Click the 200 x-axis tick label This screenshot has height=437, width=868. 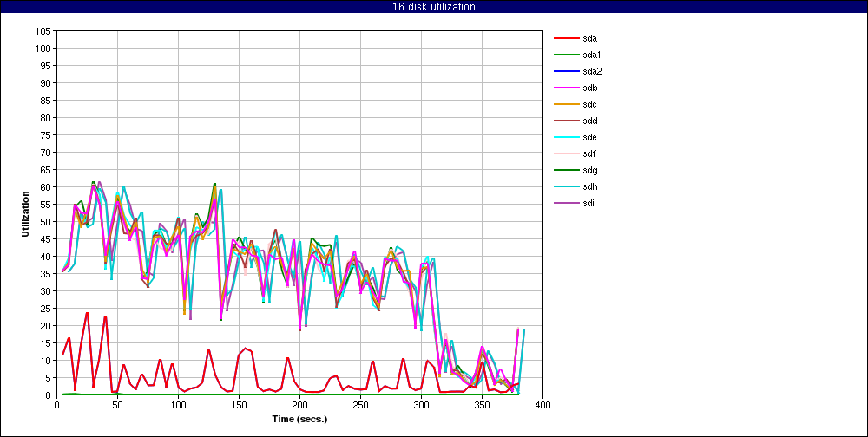point(299,405)
